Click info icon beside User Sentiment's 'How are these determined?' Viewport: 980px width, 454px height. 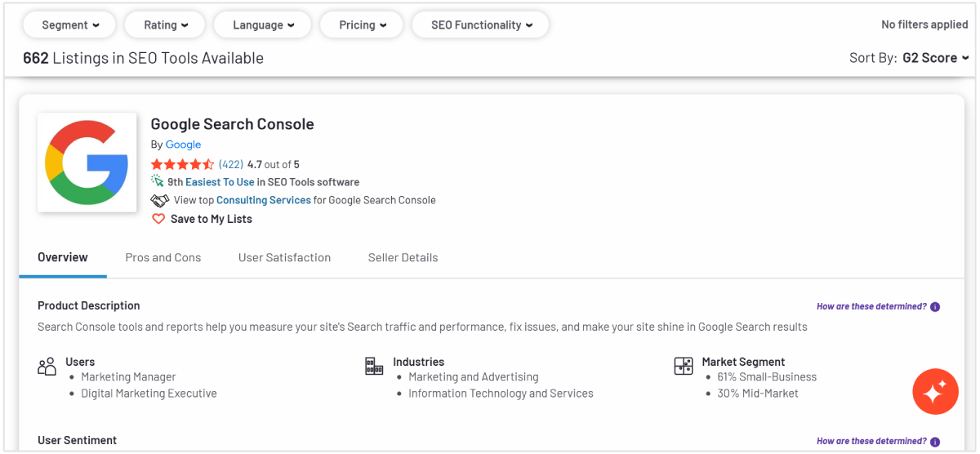point(935,441)
